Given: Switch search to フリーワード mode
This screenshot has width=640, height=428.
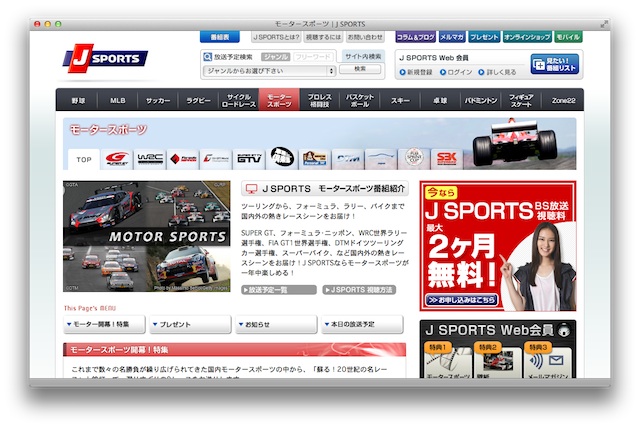Looking at the screenshot, I should pyautogui.click(x=313, y=57).
